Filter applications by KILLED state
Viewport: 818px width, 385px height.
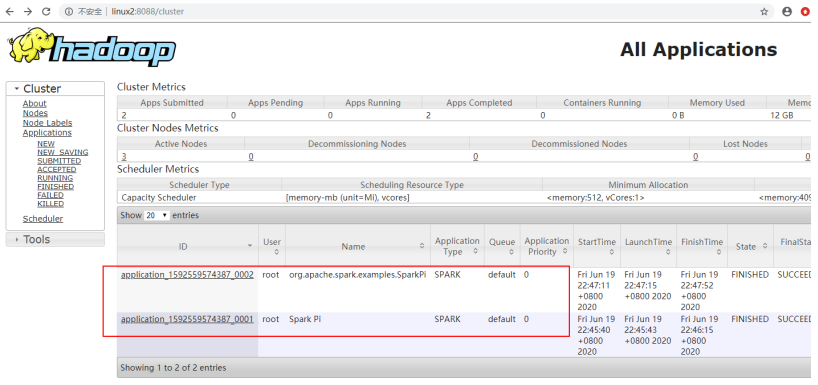click(51, 203)
